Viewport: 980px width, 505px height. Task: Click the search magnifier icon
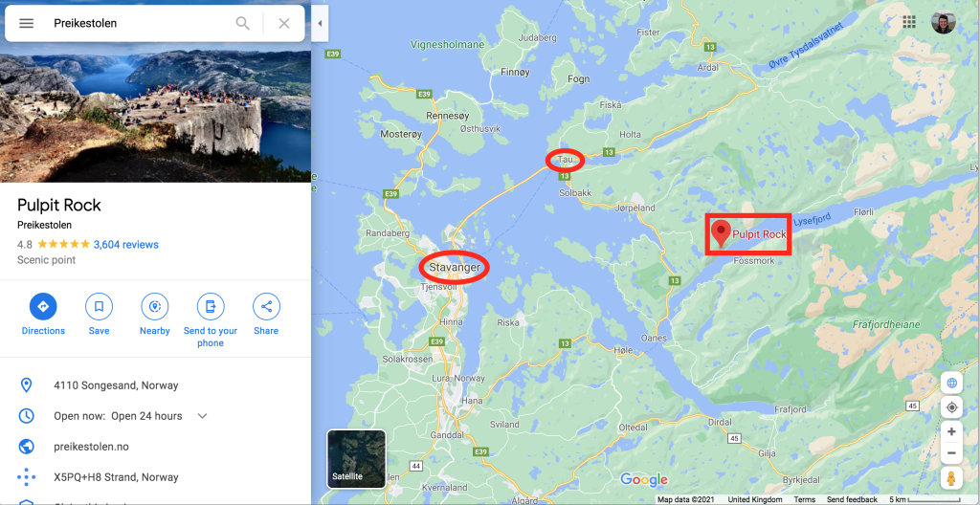coord(242,24)
